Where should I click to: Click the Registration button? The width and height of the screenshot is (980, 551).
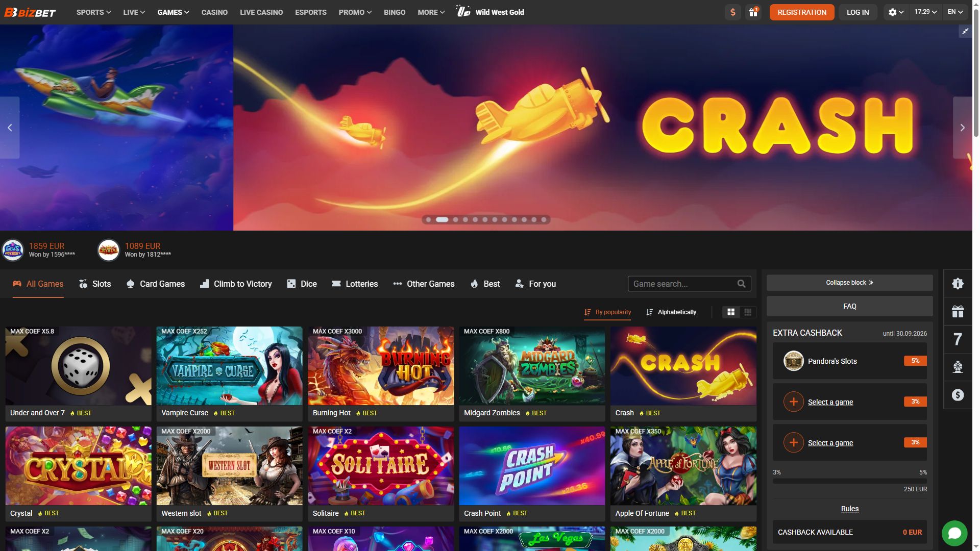802,12
